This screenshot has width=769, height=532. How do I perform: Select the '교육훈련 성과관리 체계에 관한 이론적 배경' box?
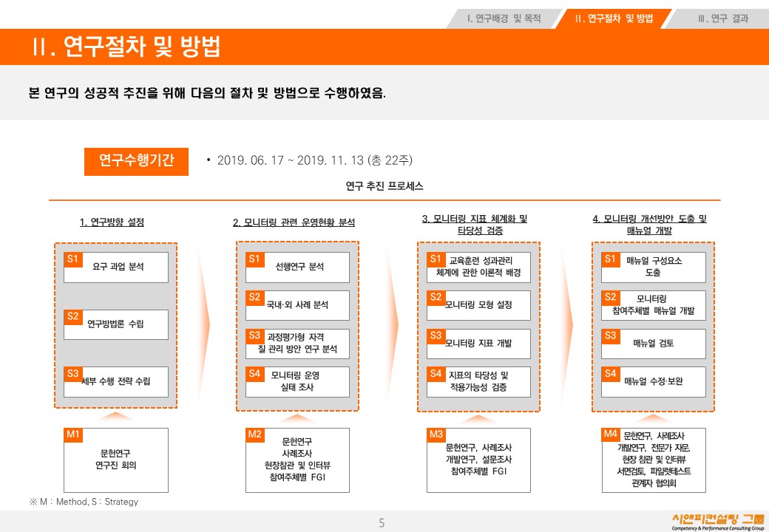point(478,267)
